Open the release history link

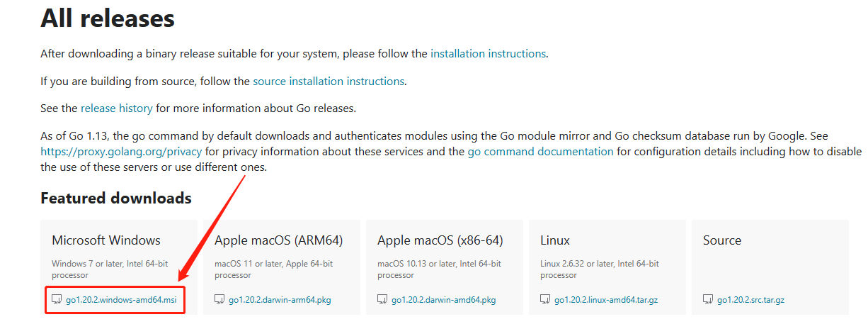[116, 108]
